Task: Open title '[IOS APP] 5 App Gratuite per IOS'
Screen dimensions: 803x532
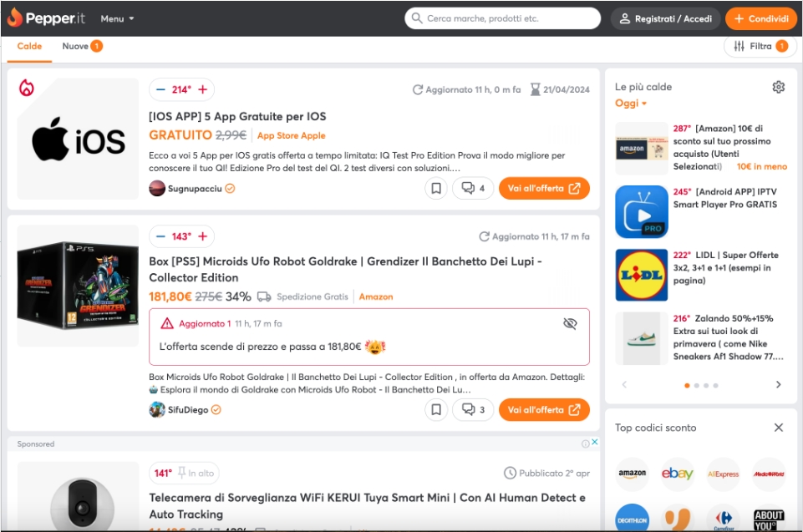Action: coord(237,116)
